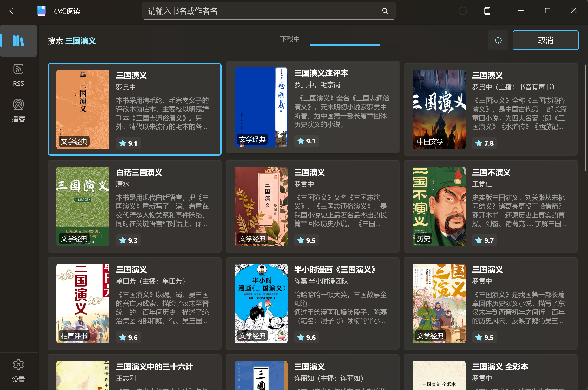
Task: Click the 三国演义中的三十六计 title
Action: click(155, 367)
